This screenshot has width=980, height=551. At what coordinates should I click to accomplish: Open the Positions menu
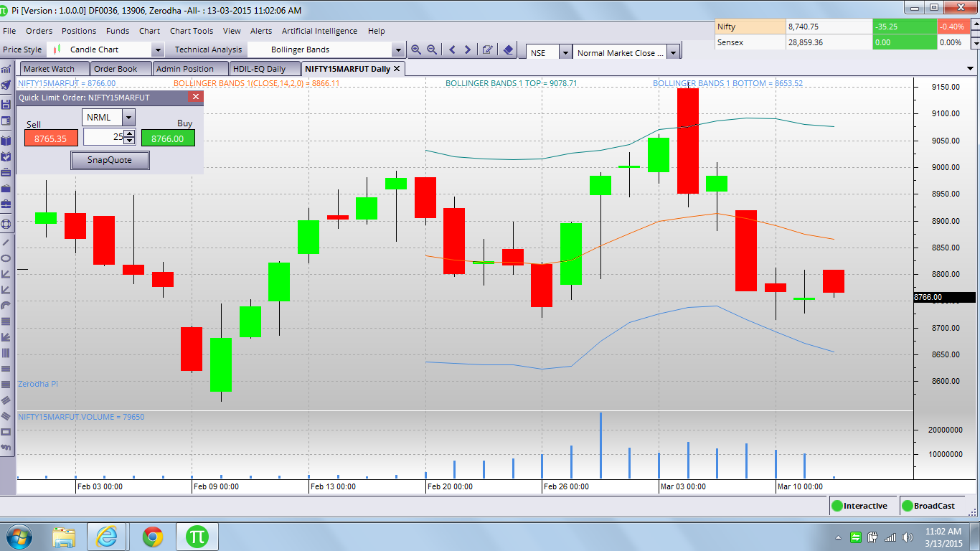[x=79, y=31]
